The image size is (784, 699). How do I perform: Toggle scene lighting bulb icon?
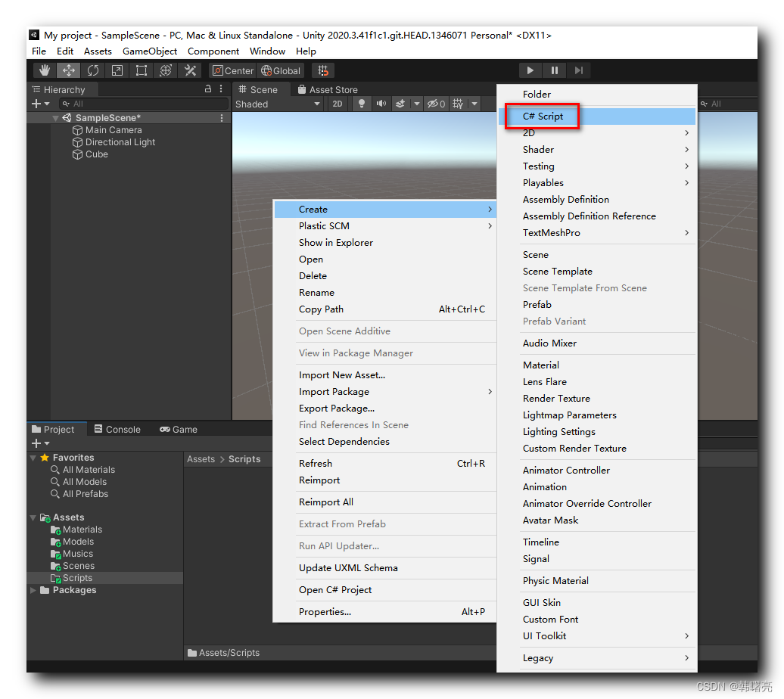click(362, 104)
